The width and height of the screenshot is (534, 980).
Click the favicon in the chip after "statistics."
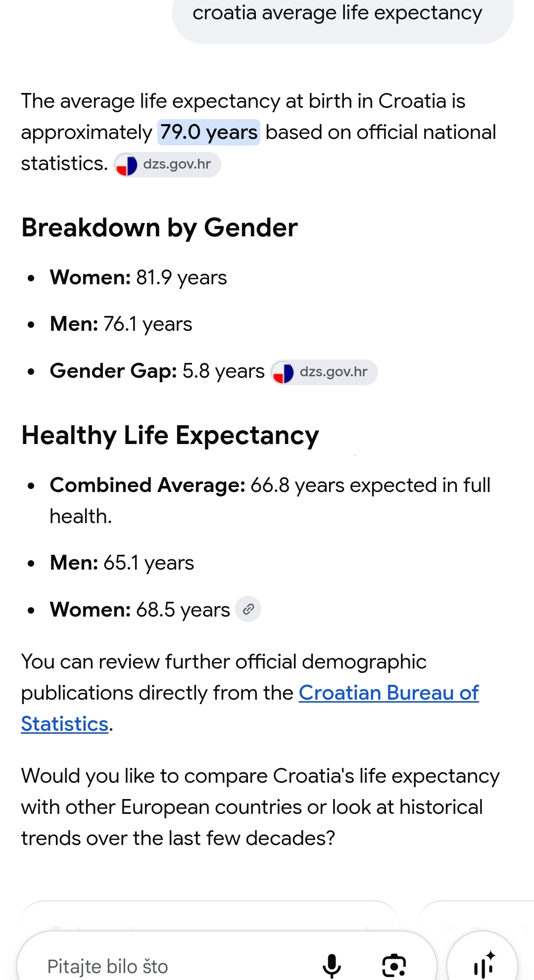pyautogui.click(x=126, y=165)
